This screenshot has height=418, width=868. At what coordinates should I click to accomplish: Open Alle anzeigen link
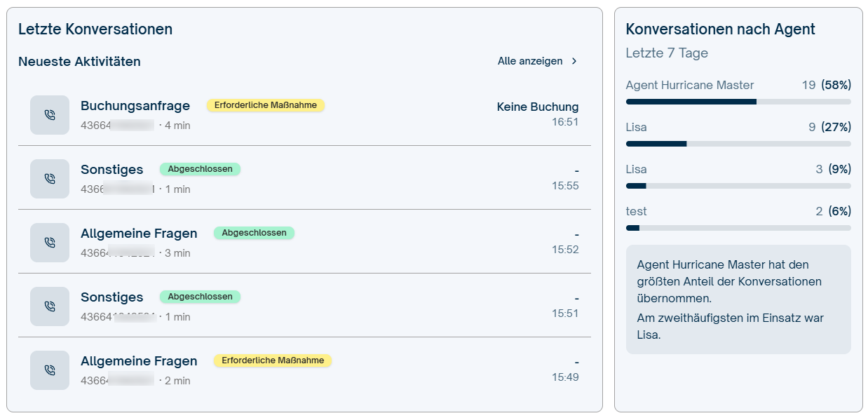click(538, 61)
